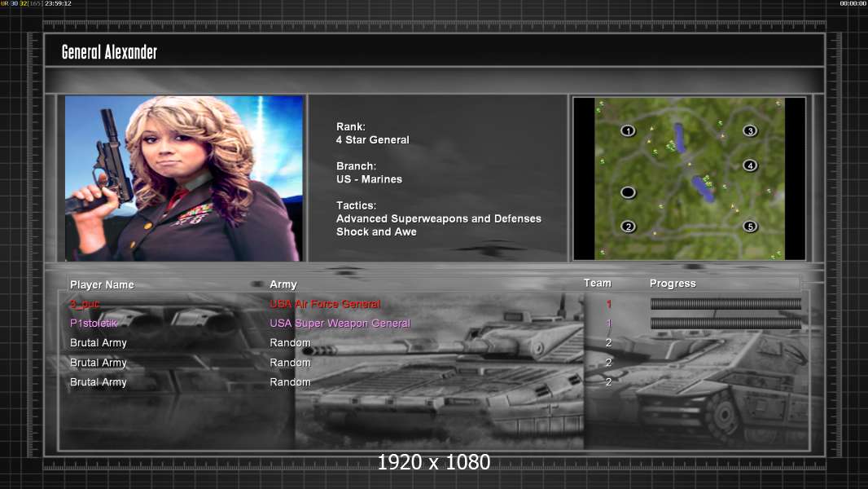Click the lower blue river segment on minimap
Viewport: 868px width, 489px height.
703,188
